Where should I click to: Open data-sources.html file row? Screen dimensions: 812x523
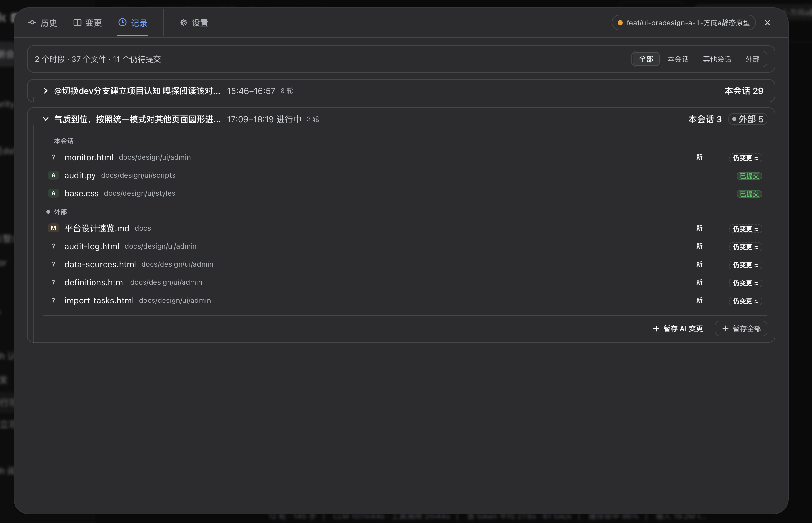tap(405, 264)
